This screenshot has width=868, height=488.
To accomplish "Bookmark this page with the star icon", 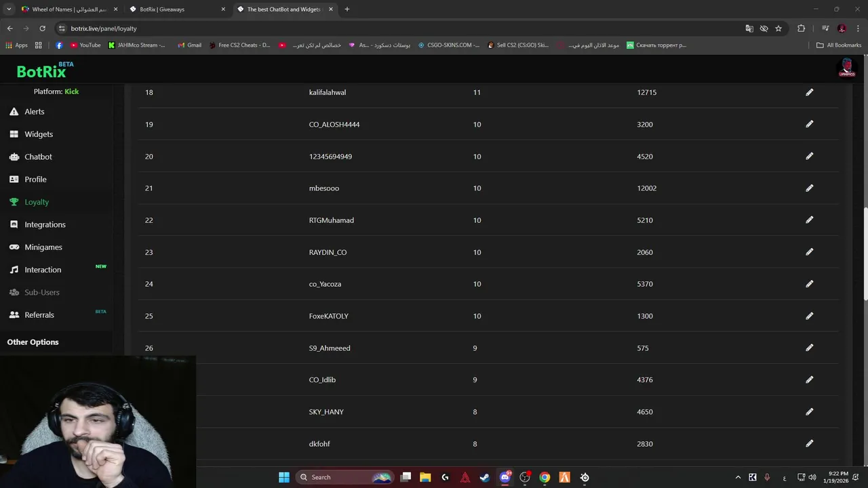I will click(778, 28).
